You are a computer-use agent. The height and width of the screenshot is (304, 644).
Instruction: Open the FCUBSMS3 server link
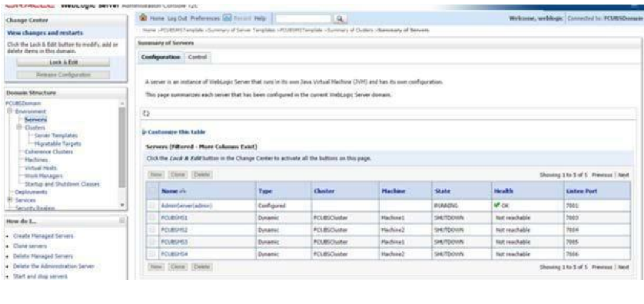tap(174, 242)
